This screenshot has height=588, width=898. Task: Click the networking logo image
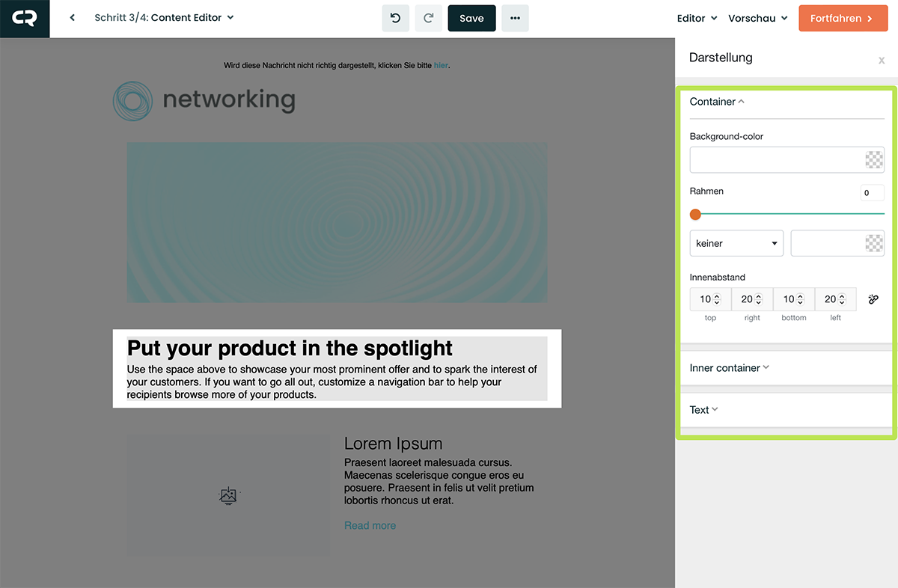pyautogui.click(x=204, y=101)
